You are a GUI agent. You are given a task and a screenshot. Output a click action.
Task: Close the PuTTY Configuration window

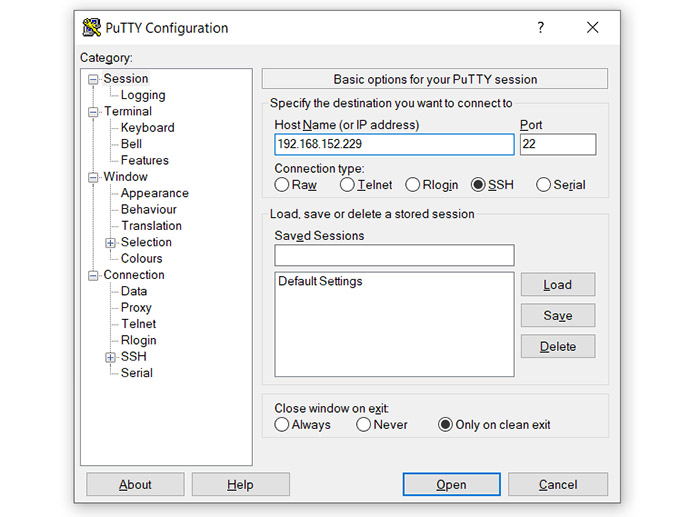tap(592, 28)
